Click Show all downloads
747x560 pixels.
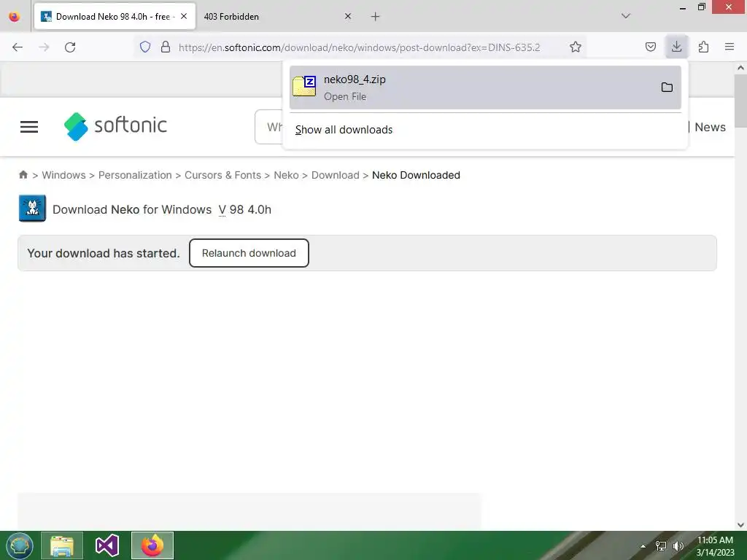(x=344, y=130)
